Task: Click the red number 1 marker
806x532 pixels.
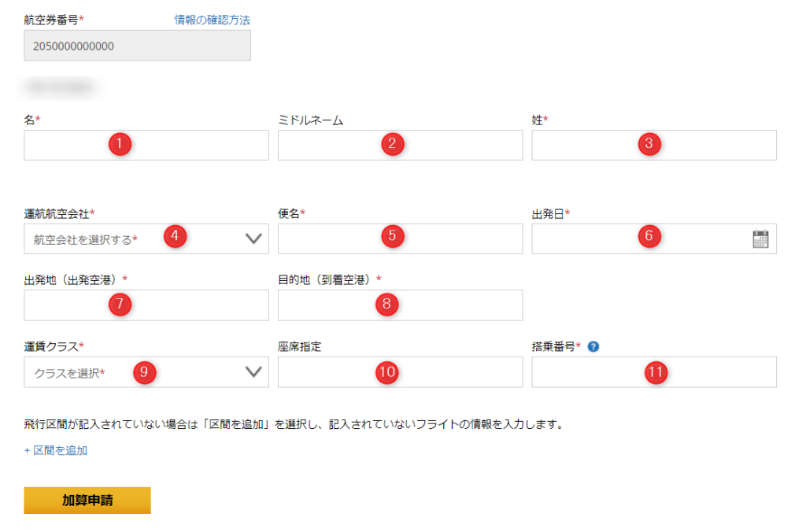Action: [120, 144]
